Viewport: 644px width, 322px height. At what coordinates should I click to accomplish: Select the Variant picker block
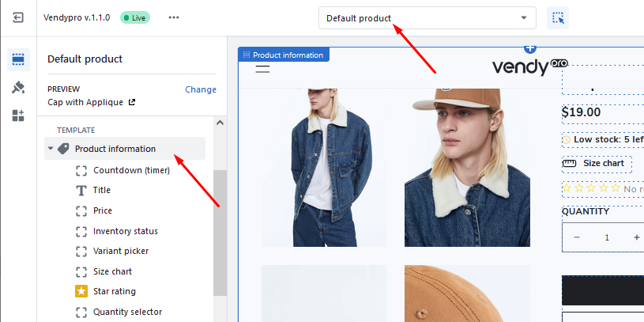[121, 252]
